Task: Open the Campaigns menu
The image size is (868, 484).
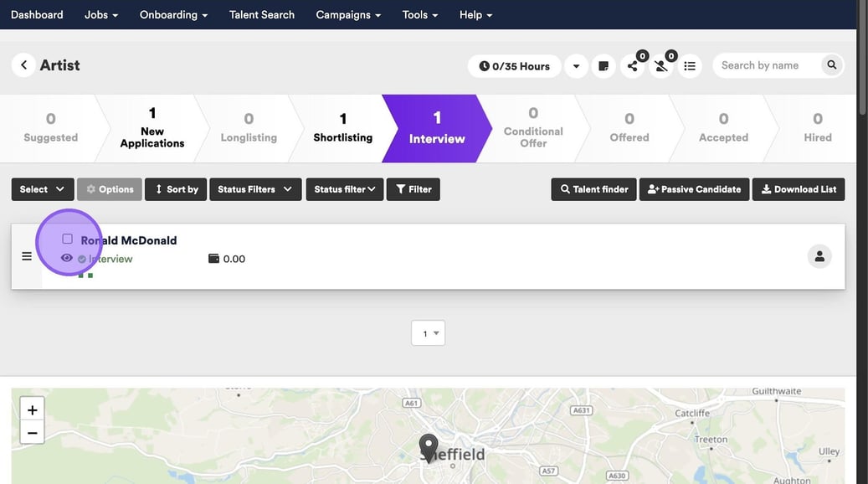Action: (348, 14)
